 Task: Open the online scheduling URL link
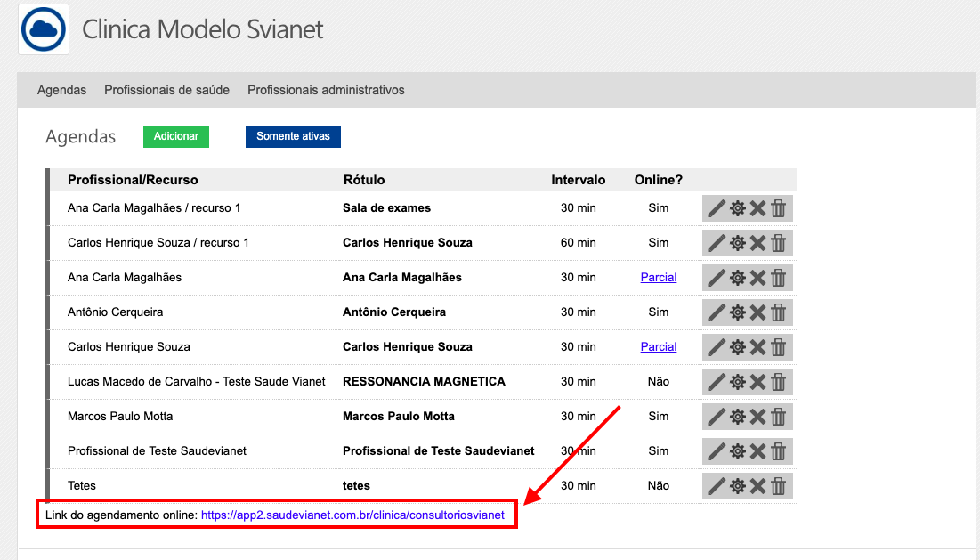point(352,515)
